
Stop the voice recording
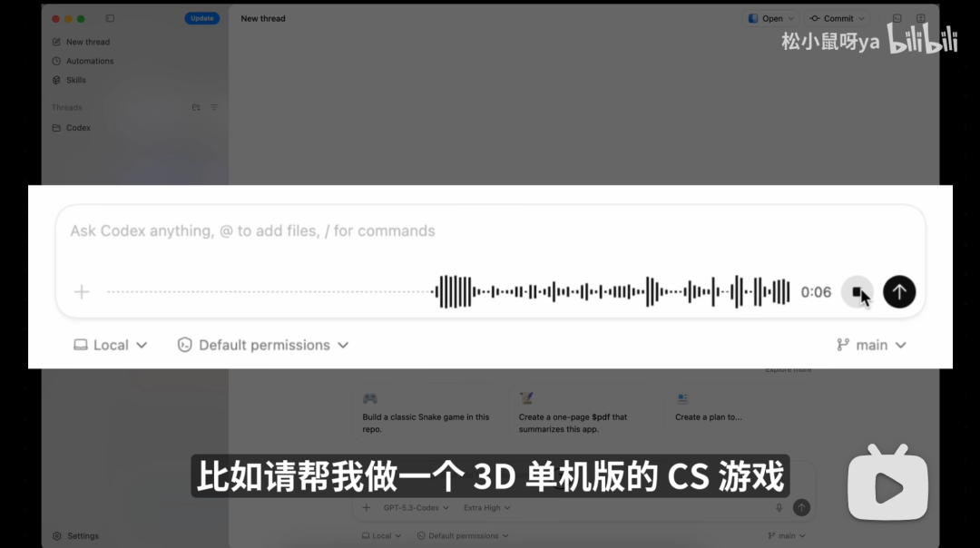click(857, 292)
